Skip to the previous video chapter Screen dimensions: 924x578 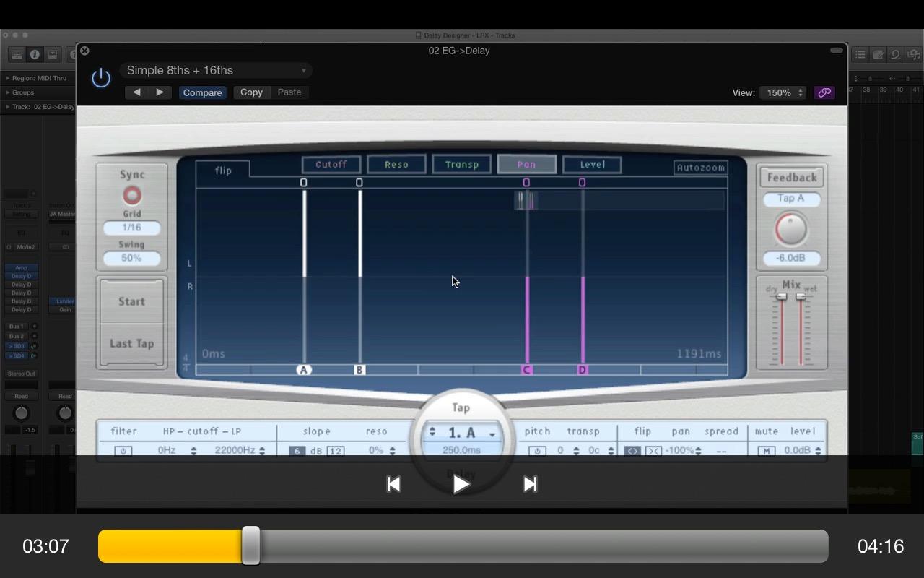393,484
